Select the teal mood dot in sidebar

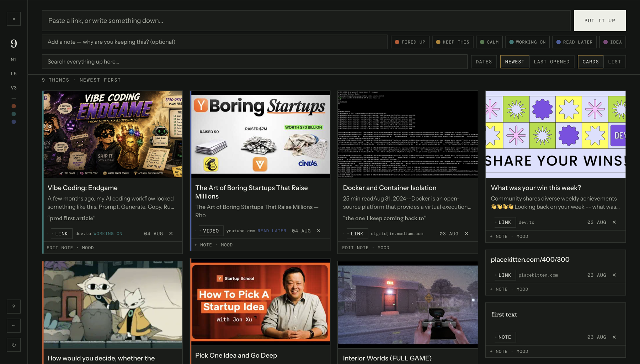tap(14, 114)
